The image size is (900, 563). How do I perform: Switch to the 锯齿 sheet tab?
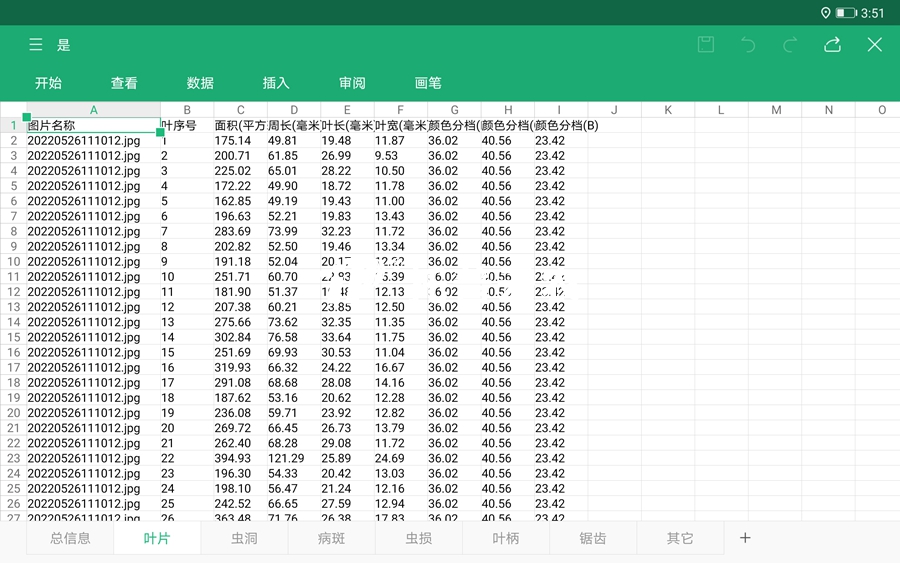pos(593,538)
